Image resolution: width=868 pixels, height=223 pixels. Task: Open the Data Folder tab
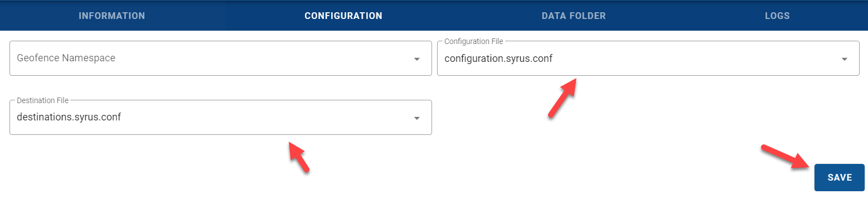[574, 16]
